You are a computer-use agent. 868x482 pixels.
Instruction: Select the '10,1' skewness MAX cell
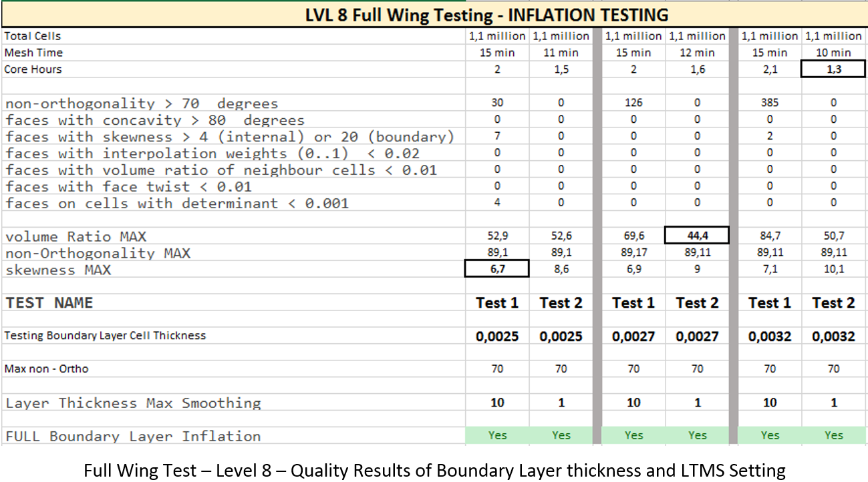833,269
